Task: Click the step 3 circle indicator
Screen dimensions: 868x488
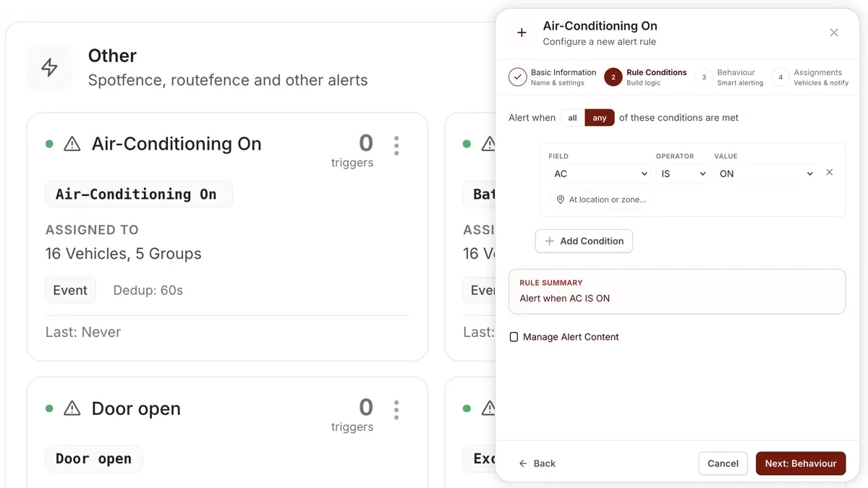Action: pyautogui.click(x=704, y=77)
